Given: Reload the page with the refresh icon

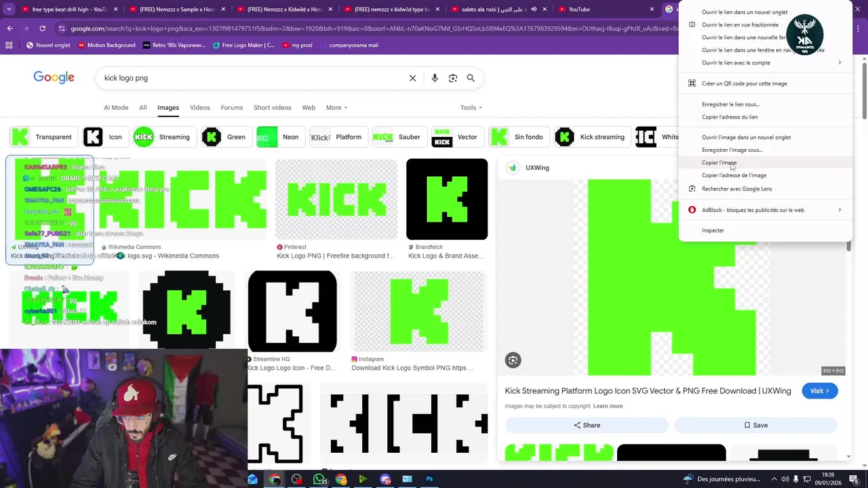Looking at the screenshot, I should coord(42,28).
